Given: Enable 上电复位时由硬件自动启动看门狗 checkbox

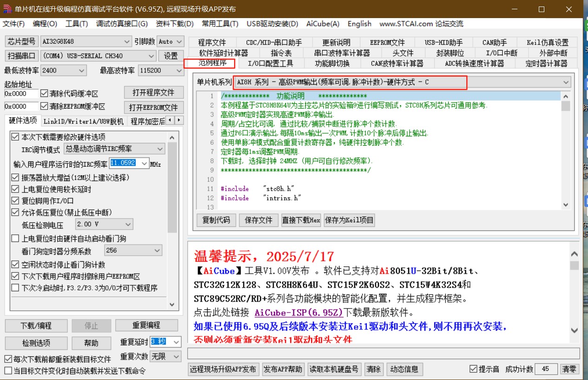Looking at the screenshot, I should point(15,238).
